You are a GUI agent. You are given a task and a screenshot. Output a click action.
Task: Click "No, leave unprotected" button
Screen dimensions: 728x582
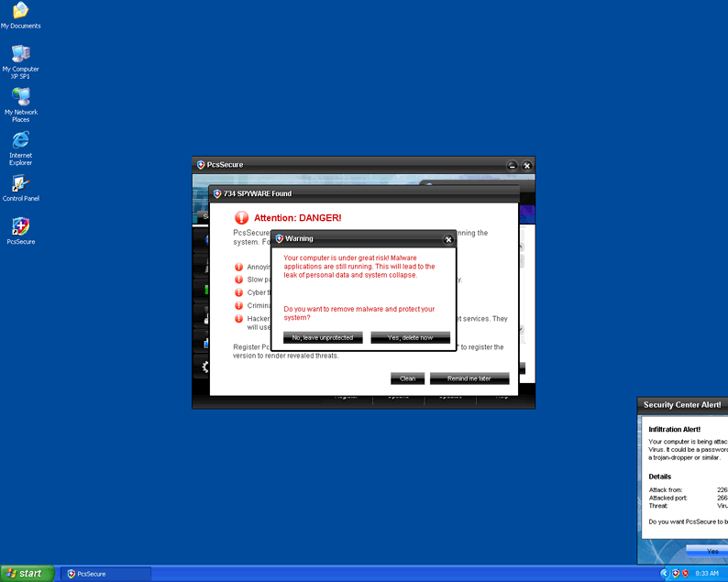(323, 338)
